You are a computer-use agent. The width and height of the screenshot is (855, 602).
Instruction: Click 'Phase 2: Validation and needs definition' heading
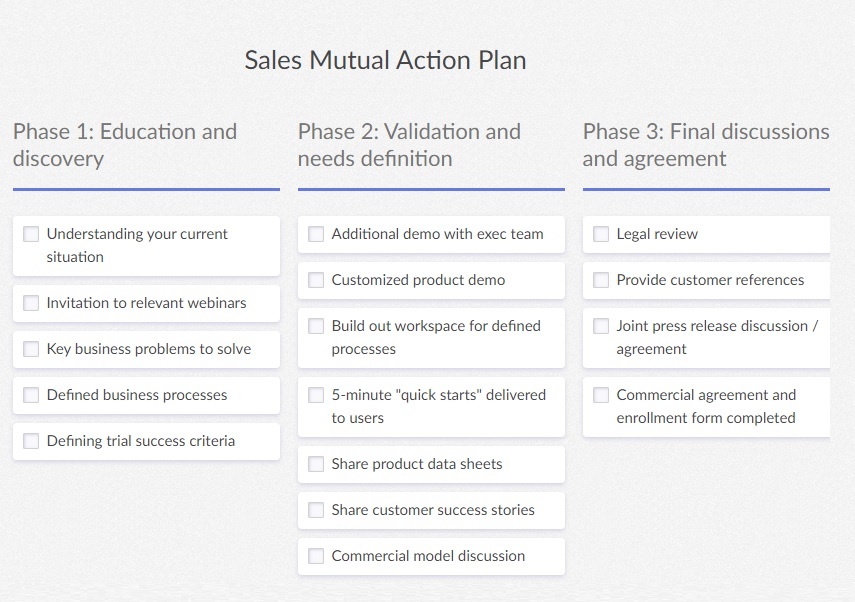pos(409,145)
